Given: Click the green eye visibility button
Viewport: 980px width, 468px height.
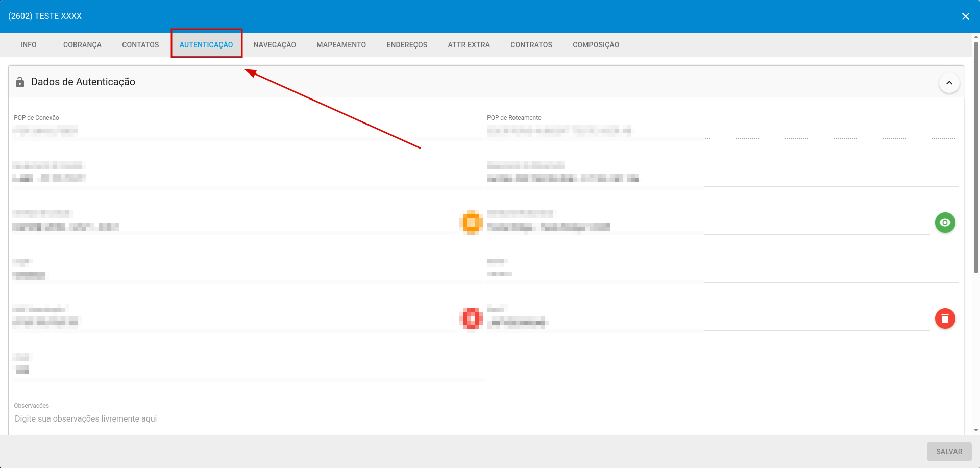Looking at the screenshot, I should tap(945, 223).
